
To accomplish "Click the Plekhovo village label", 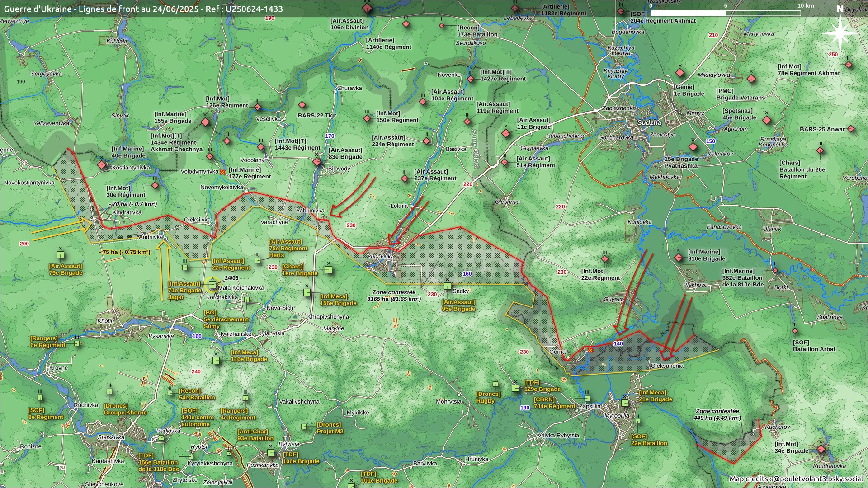I will 695,285.
